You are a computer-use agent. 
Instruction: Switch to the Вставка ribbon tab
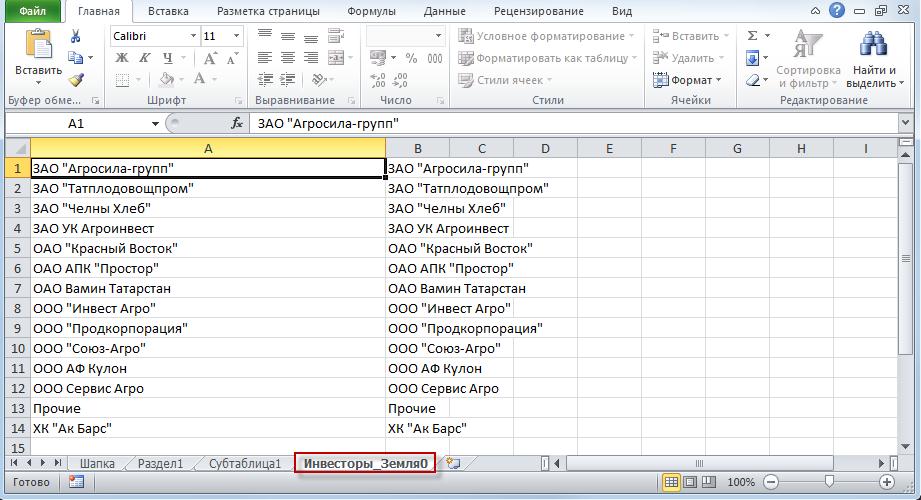[x=168, y=11]
